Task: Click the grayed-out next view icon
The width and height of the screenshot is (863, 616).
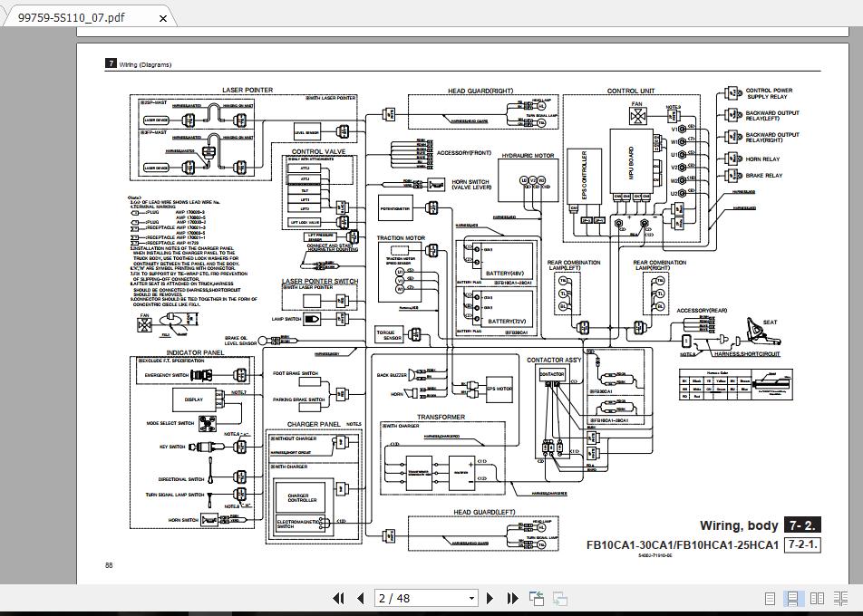Action: [560, 598]
